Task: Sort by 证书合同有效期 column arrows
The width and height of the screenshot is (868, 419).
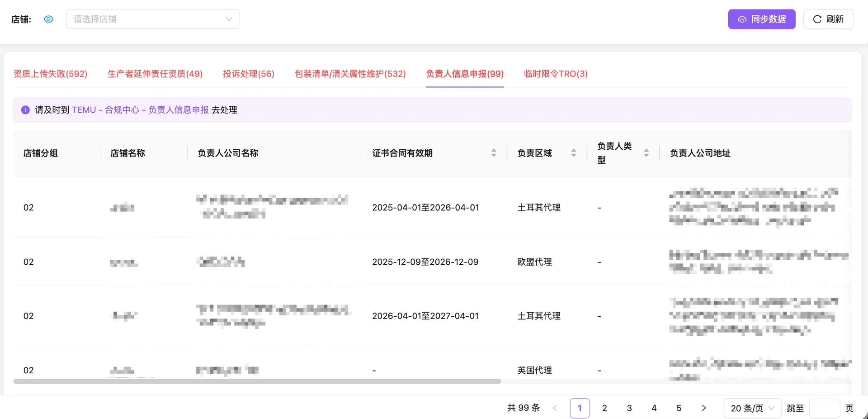Action: click(494, 153)
